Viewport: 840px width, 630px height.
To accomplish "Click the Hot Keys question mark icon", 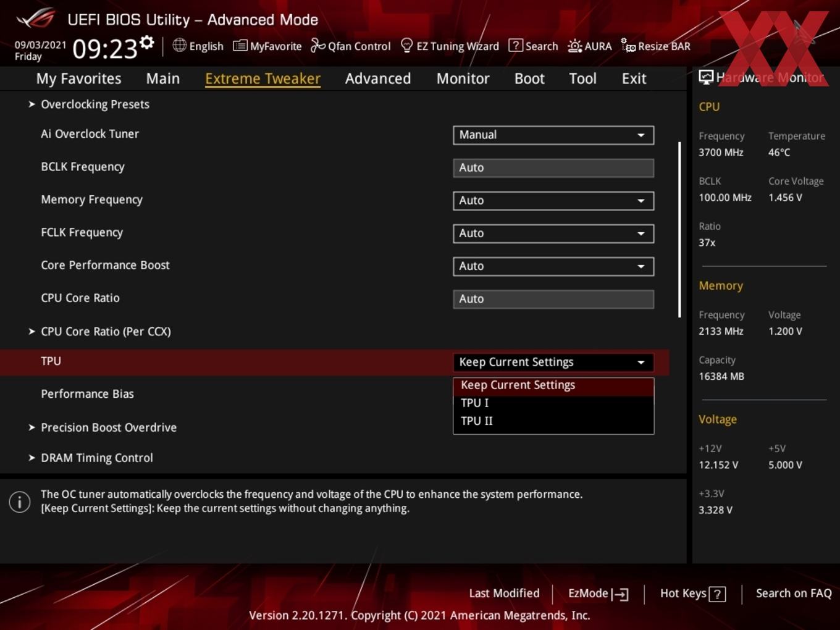I will click(717, 594).
